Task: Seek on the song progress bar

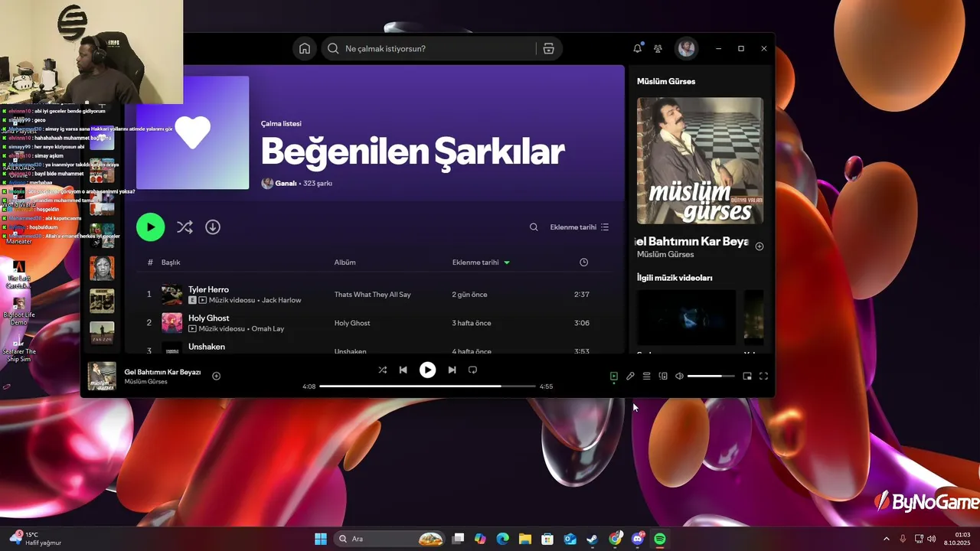Action: point(427,386)
